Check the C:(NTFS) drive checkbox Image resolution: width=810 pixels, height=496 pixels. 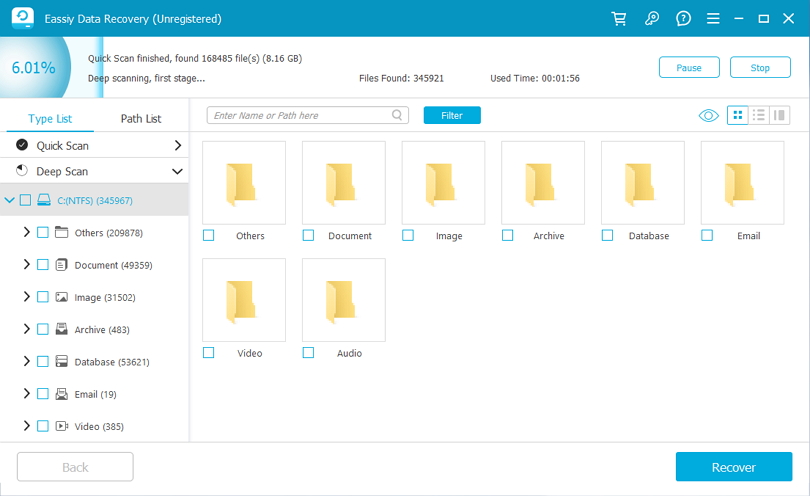[x=25, y=200]
